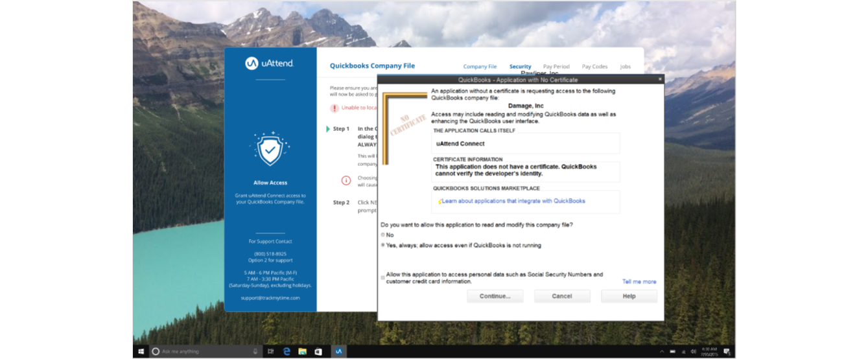Click the Allow Access shield icon
Image resolution: width=868 pixels, height=359 pixels.
tap(270, 150)
